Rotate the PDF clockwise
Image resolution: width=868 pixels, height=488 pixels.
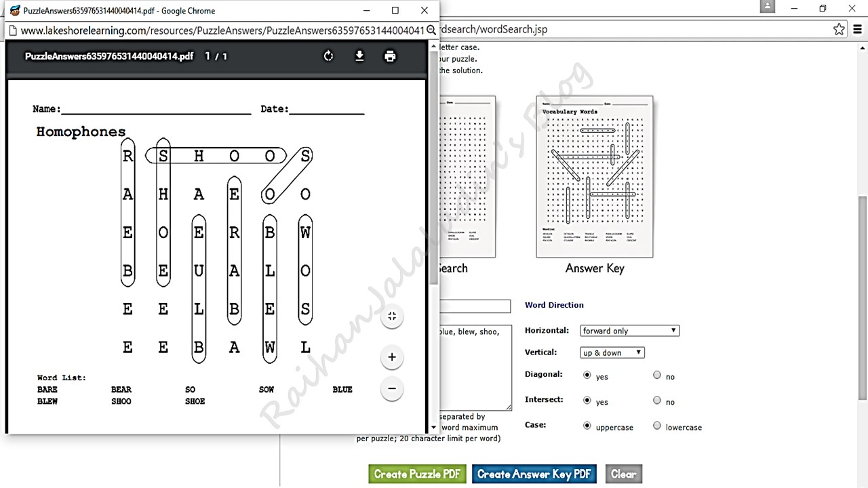coord(328,56)
